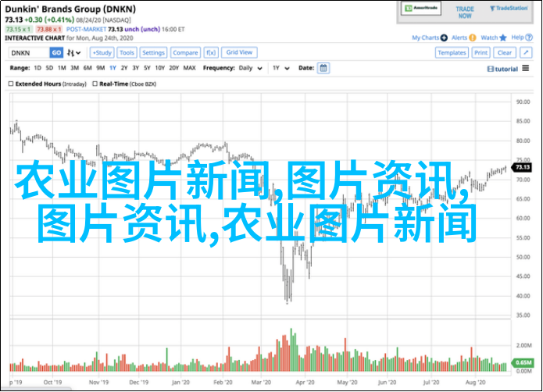The image size is (543, 392).
Task: Click the Print button
Action: [481, 52]
